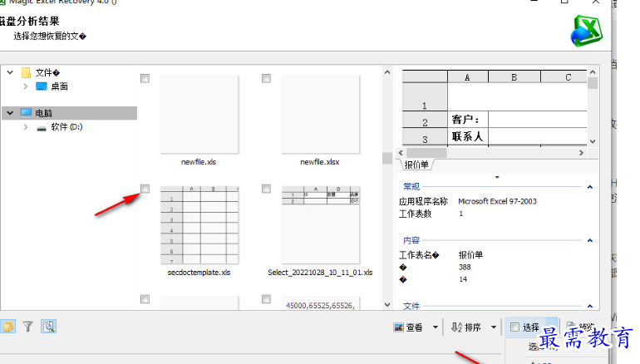Select the newfile.xls thumbnail
This screenshot has width=640, height=364.
(x=199, y=114)
